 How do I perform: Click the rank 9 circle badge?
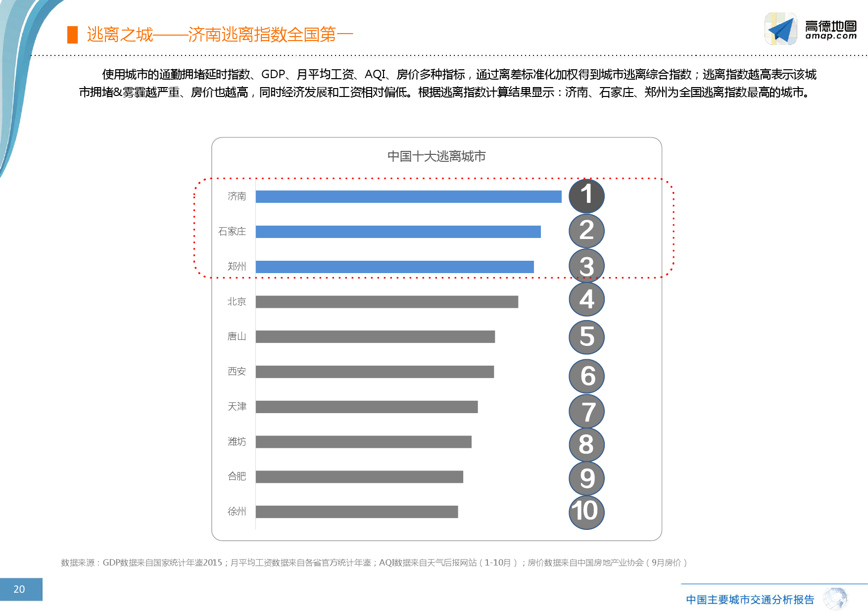pos(586,478)
